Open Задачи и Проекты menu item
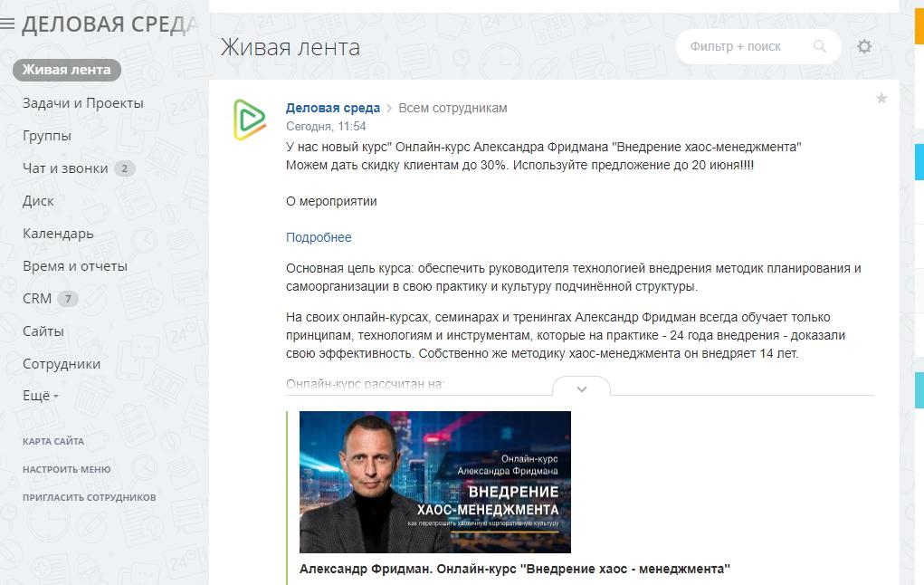 [x=83, y=103]
